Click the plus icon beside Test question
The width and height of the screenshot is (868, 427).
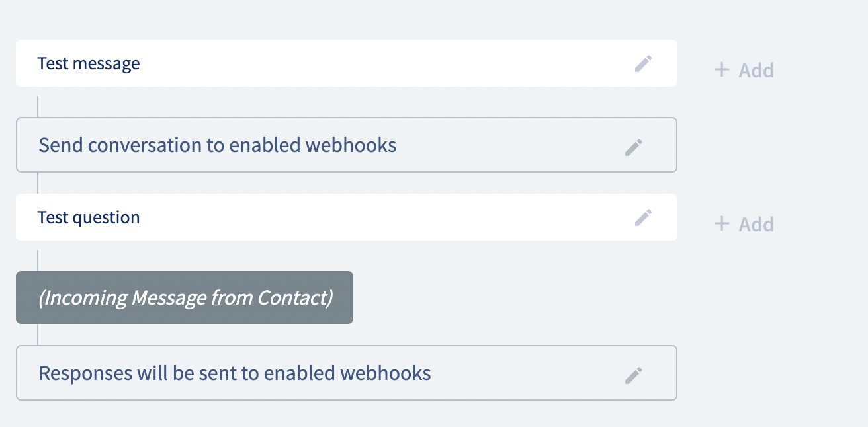722,223
